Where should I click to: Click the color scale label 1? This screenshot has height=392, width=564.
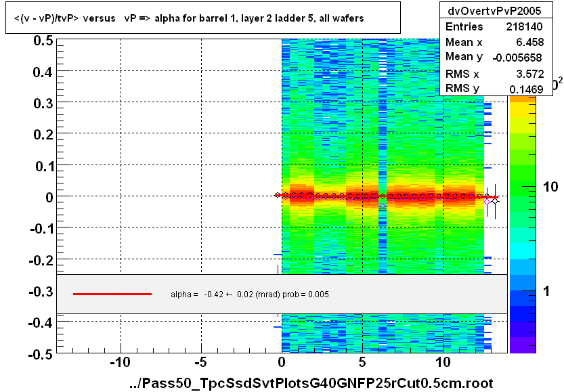click(x=547, y=291)
